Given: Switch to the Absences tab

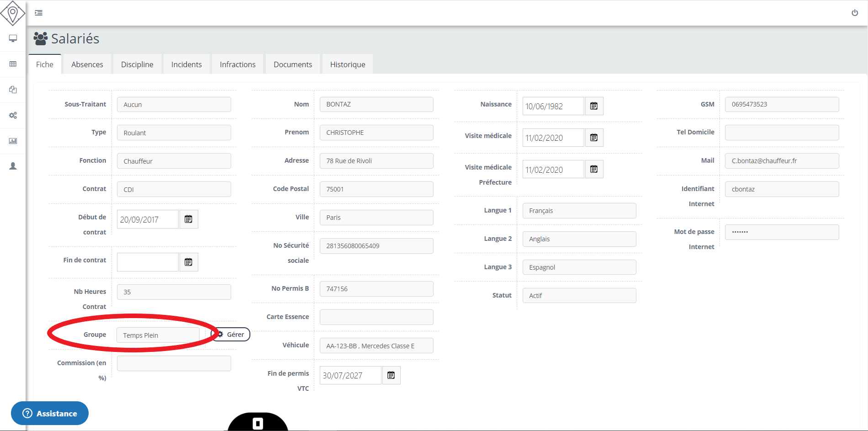Looking at the screenshot, I should pyautogui.click(x=87, y=64).
